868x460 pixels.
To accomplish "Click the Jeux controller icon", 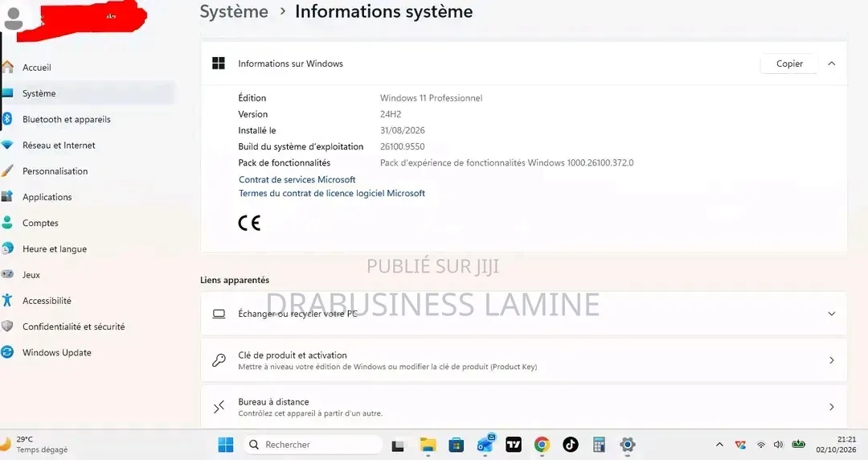I will coord(7,273).
